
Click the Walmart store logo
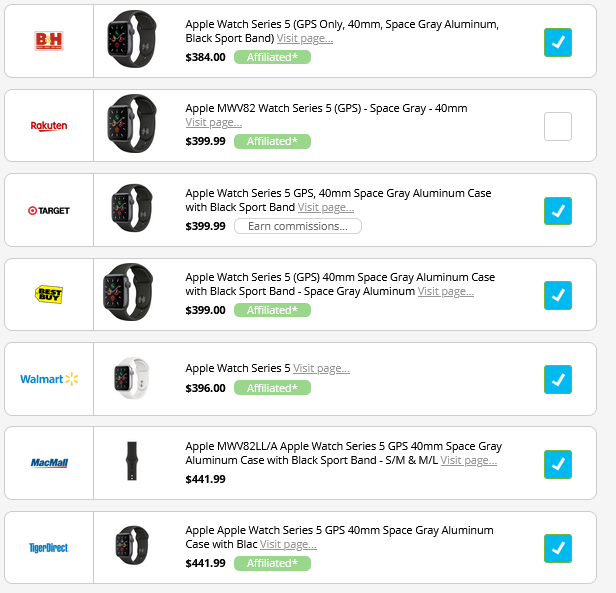(48, 379)
